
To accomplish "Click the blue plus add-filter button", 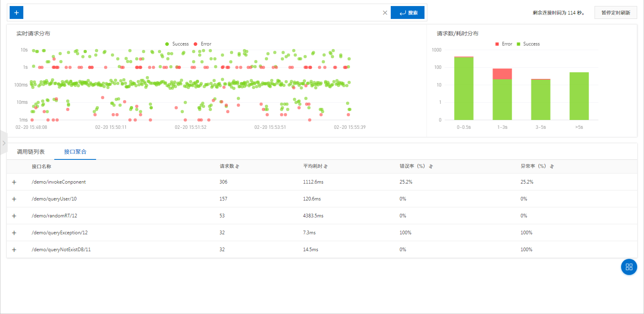I will click(16, 12).
